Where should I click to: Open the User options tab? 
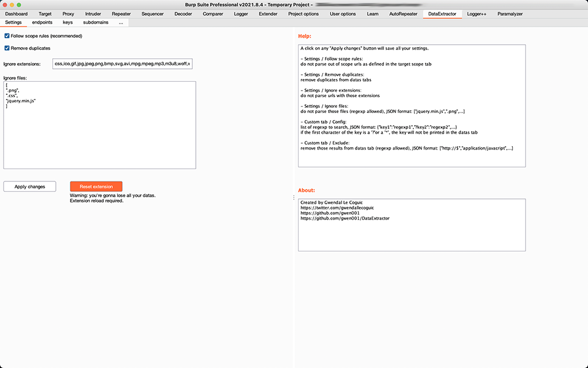343,14
